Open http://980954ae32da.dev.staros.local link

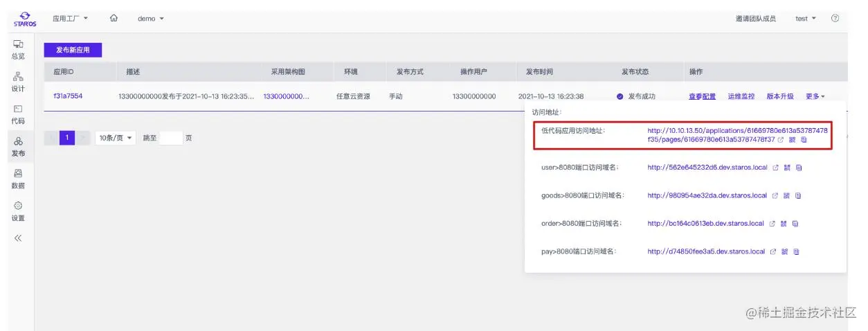pos(707,196)
